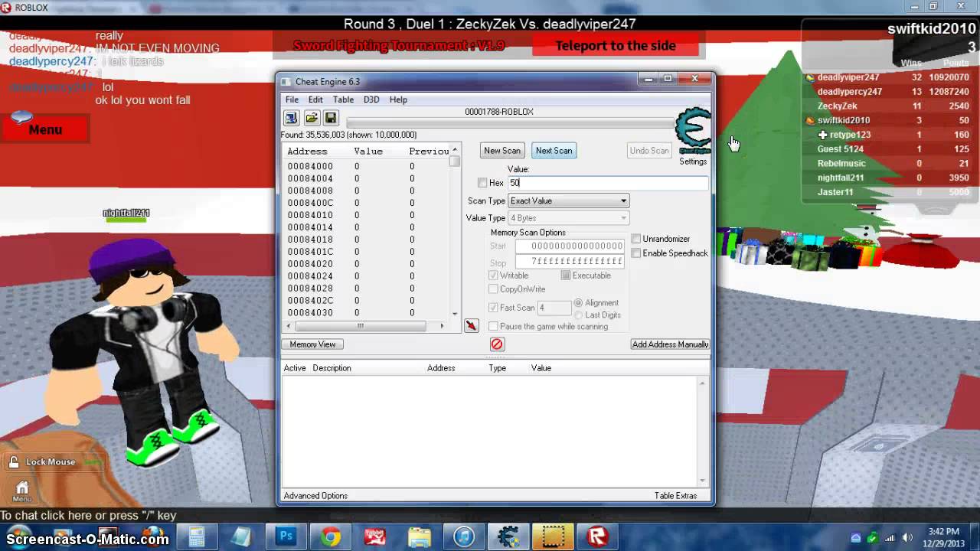Enable the Unrandomizer checkbox

(636, 239)
